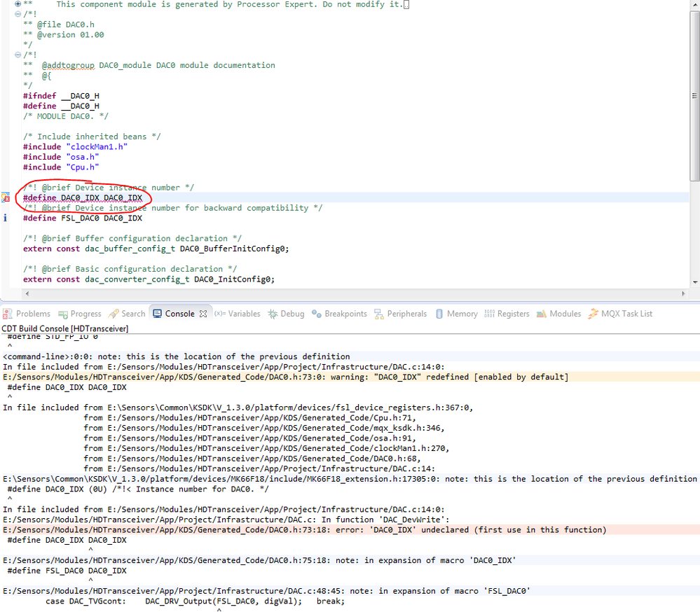Click the Peripherals tab icon
The image size is (700, 612).
(379, 314)
